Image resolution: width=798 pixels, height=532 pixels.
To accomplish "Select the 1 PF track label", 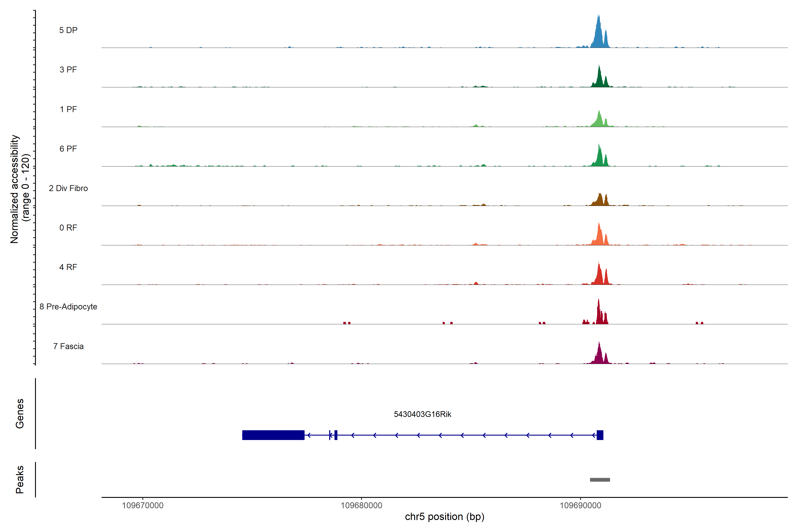I will (x=68, y=109).
